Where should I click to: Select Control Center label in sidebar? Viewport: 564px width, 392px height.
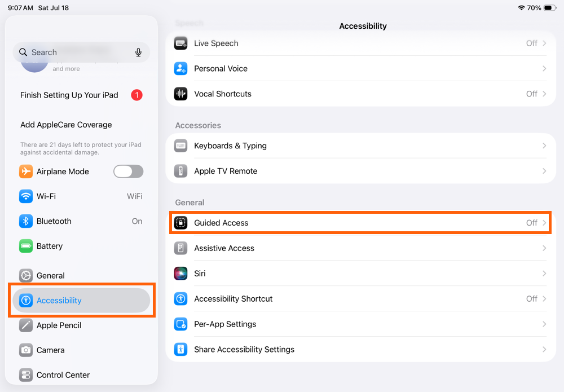(63, 375)
